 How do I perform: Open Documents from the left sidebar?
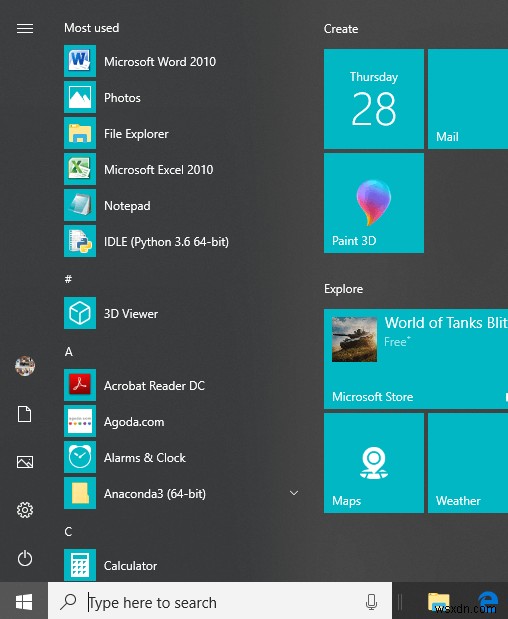[24, 414]
